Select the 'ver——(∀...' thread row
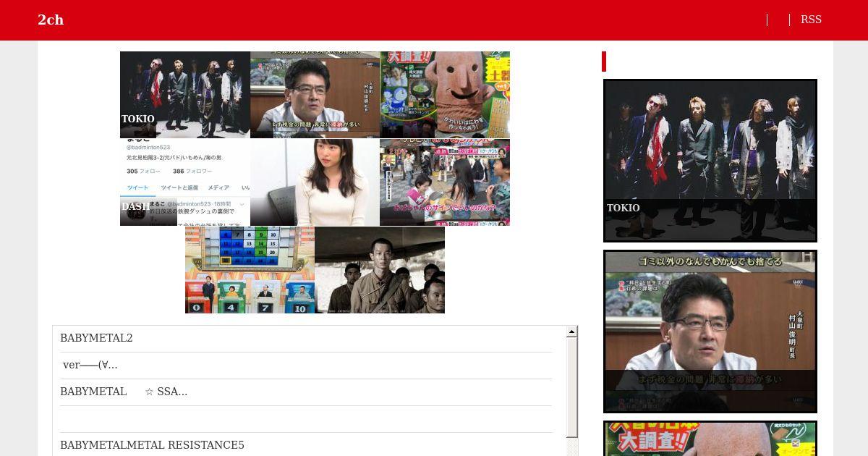This screenshot has width=868, height=456. [x=306, y=366]
